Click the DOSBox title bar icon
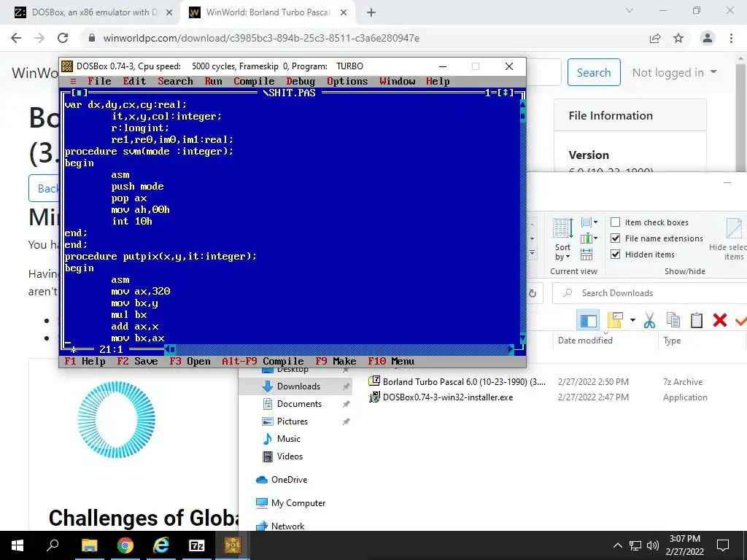This screenshot has height=560, width=747. pos(67,66)
